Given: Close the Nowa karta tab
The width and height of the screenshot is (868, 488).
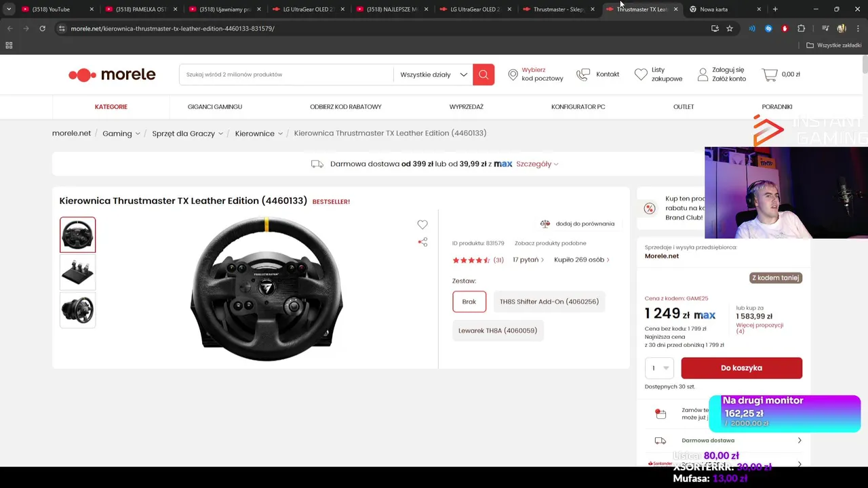Looking at the screenshot, I should [759, 9].
